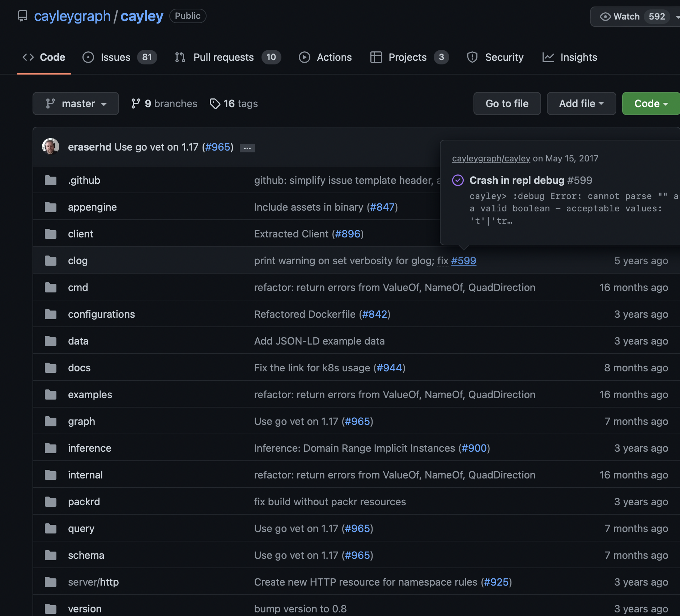The image size is (680, 616).
Task: Click the tag icon next to 16 tags
Action: pos(215,104)
